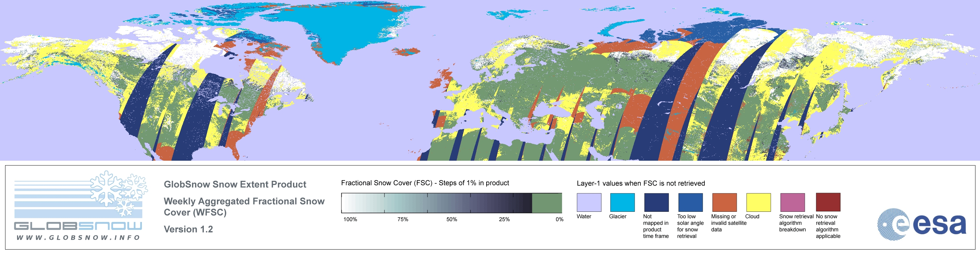Click the 25% scale label
The image size is (980, 254).
504,219
